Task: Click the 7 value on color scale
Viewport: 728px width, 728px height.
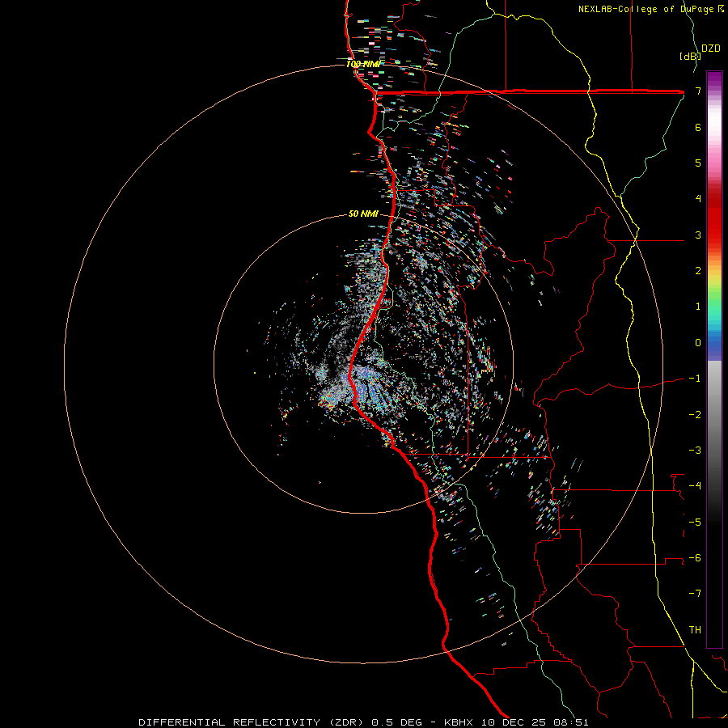Action: (x=698, y=91)
